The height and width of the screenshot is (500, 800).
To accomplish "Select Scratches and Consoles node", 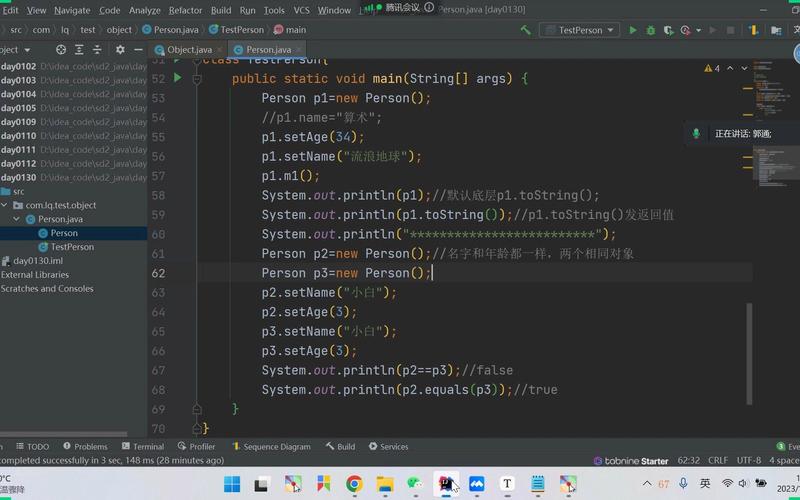I will pos(47,288).
